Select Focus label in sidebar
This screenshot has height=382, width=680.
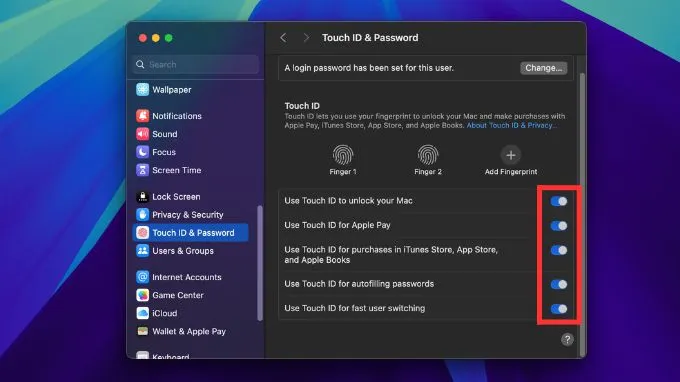pos(164,152)
